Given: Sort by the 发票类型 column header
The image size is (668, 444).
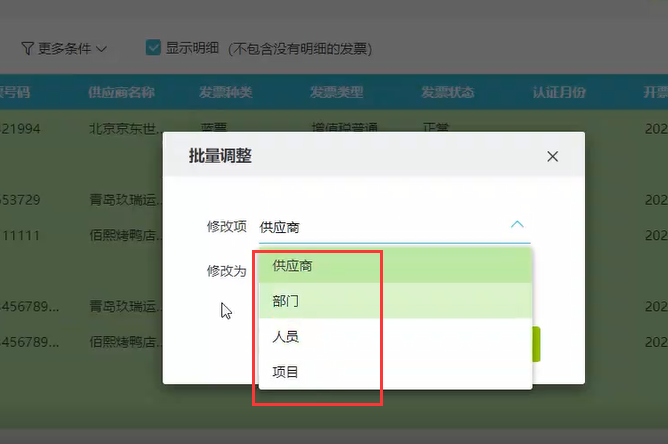Looking at the screenshot, I should (x=336, y=92).
